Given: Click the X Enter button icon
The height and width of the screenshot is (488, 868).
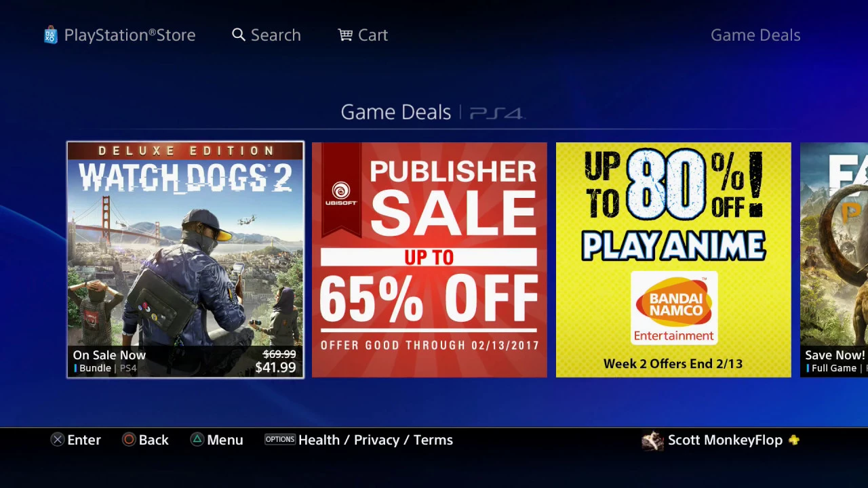Looking at the screenshot, I should [58, 440].
